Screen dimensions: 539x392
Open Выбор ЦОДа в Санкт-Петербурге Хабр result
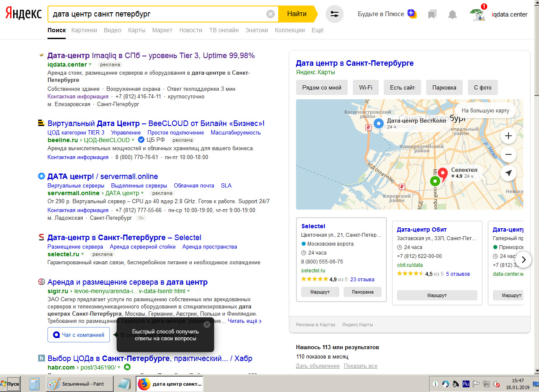150,358
